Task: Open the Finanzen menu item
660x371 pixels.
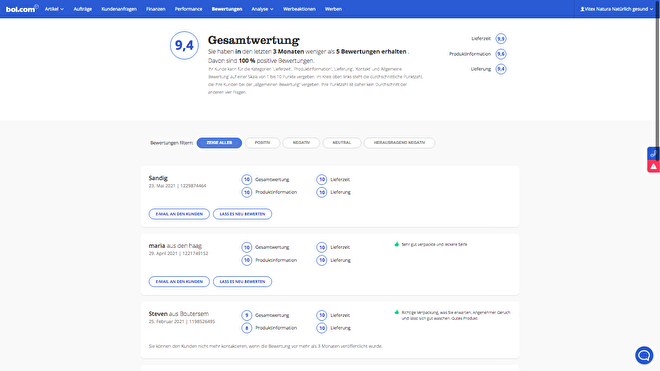Action: click(156, 9)
